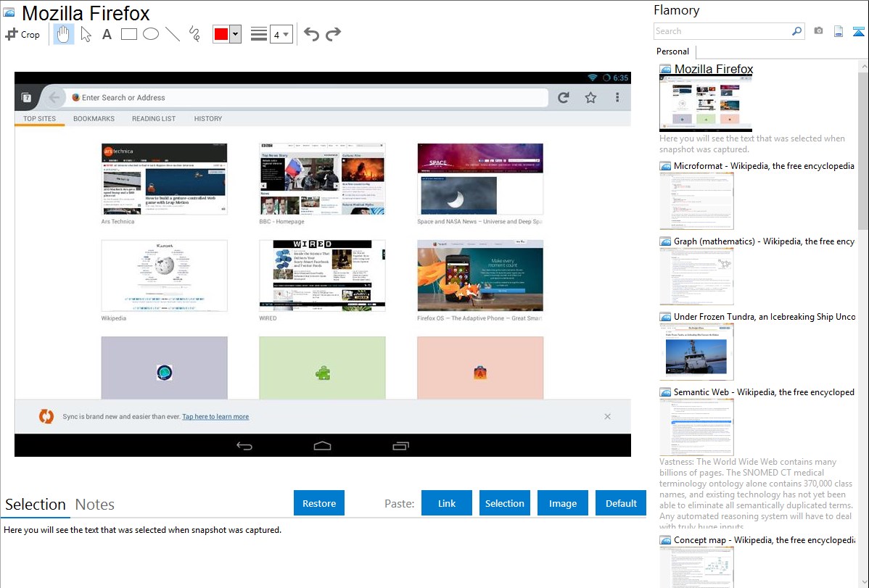Open the Mozilla Firefox snapshot title link
Screen dimensions: 869x588
714,70
